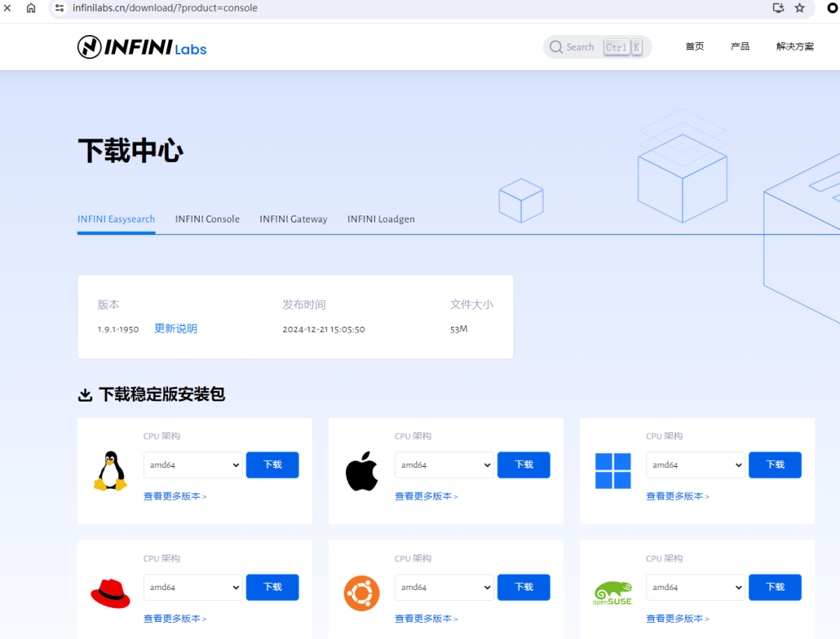Go to browser home page icon
The height and width of the screenshot is (639, 840).
tap(31, 8)
